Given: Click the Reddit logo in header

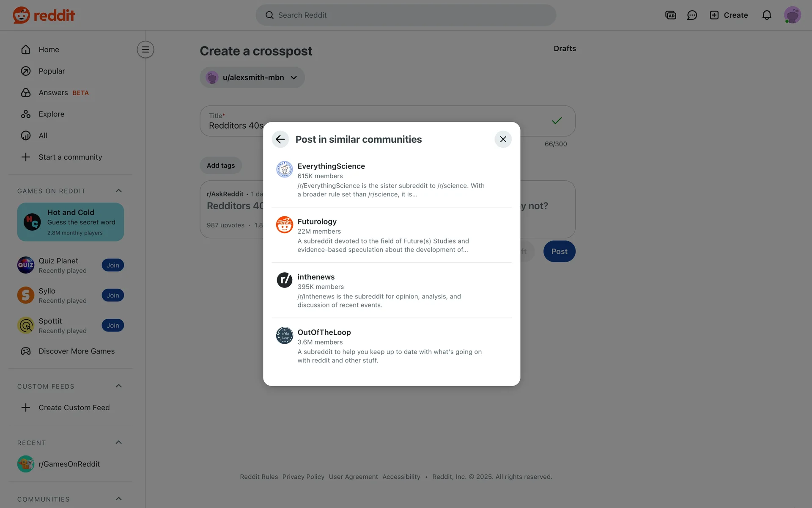Looking at the screenshot, I should tap(44, 15).
